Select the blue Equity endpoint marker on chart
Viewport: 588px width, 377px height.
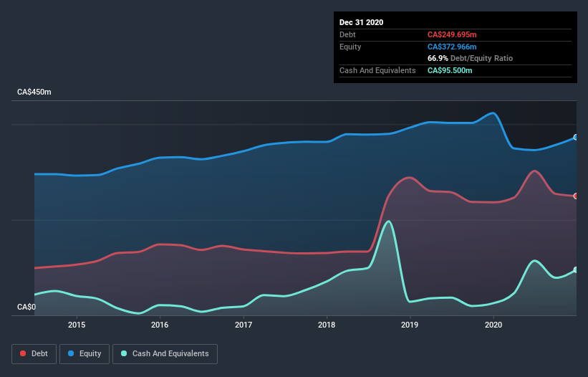pos(576,138)
